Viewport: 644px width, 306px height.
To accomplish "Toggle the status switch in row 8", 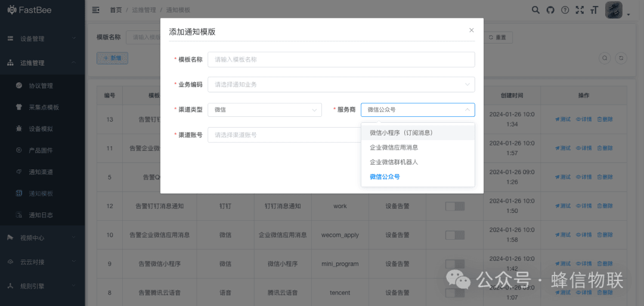I will [454, 292].
